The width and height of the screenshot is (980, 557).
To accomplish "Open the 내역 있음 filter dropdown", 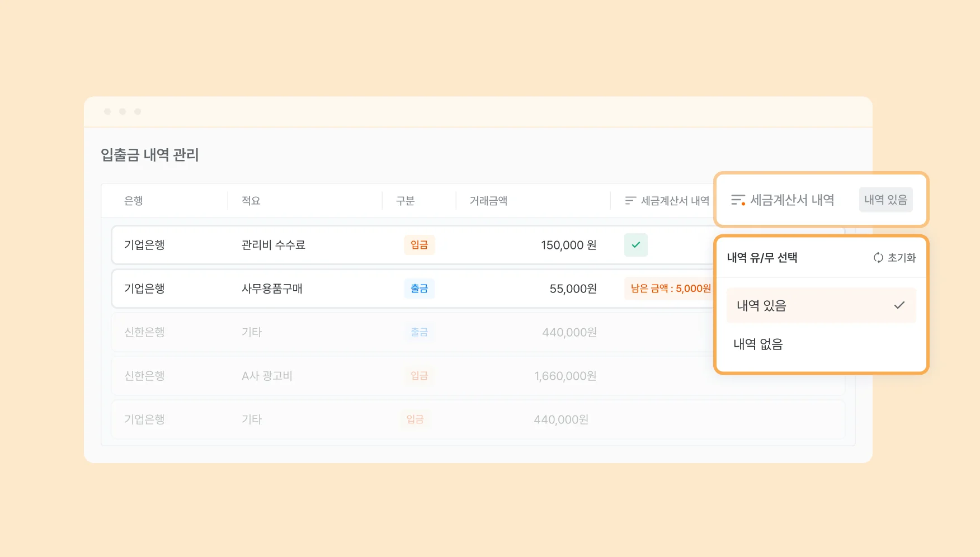I will click(x=885, y=199).
